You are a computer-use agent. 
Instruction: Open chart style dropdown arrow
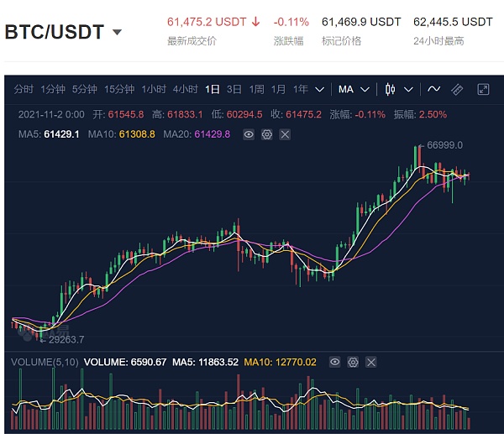409,89
